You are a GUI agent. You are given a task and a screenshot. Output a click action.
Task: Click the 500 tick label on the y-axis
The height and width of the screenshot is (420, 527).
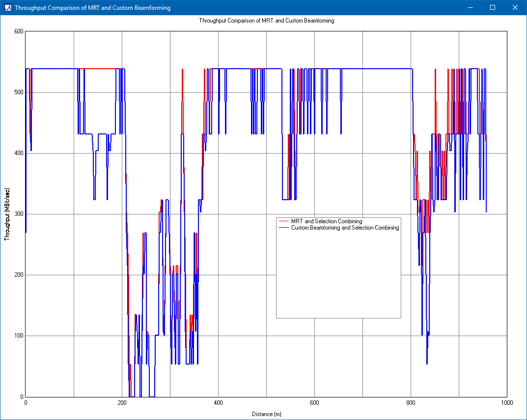[x=19, y=92]
